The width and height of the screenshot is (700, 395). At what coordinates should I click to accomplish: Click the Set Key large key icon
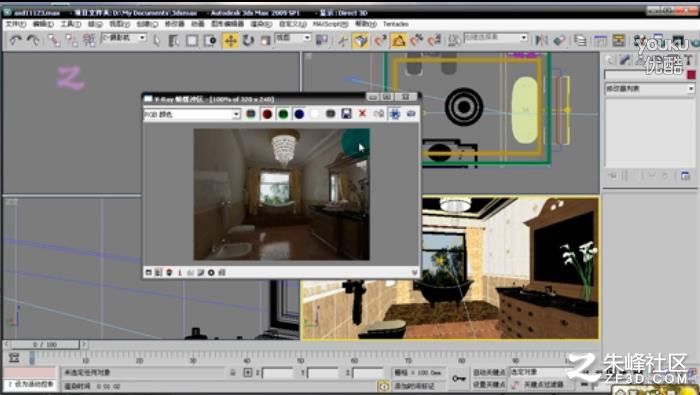pyautogui.click(x=458, y=378)
